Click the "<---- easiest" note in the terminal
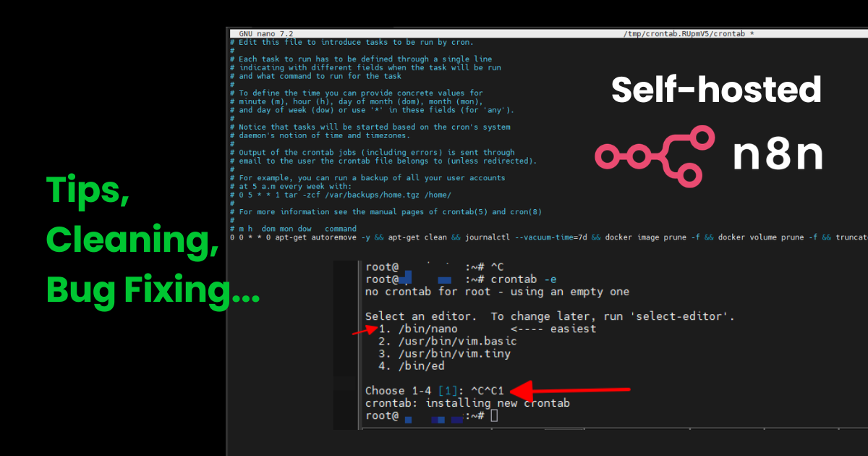The height and width of the screenshot is (456, 868). coord(553,329)
